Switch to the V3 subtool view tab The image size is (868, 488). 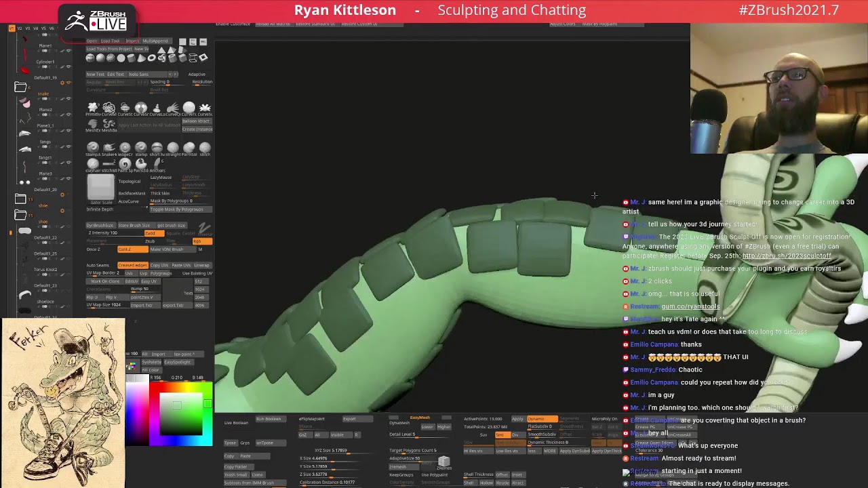tap(28, 28)
